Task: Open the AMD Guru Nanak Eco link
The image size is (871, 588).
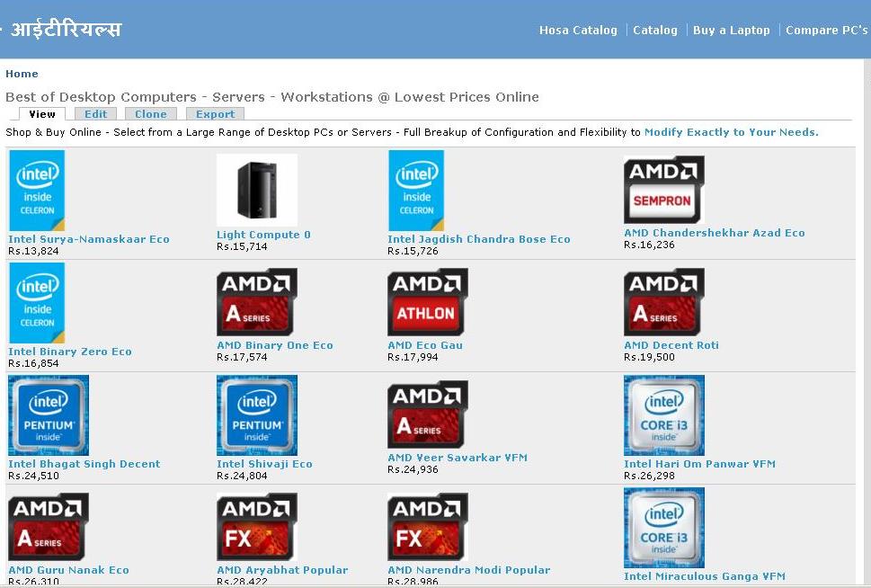Action: [x=68, y=570]
